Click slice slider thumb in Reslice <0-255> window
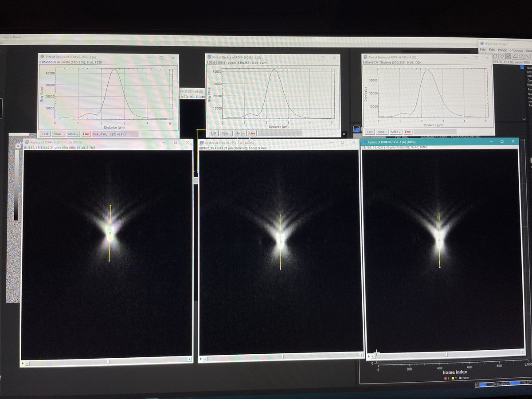 click(x=283, y=356)
